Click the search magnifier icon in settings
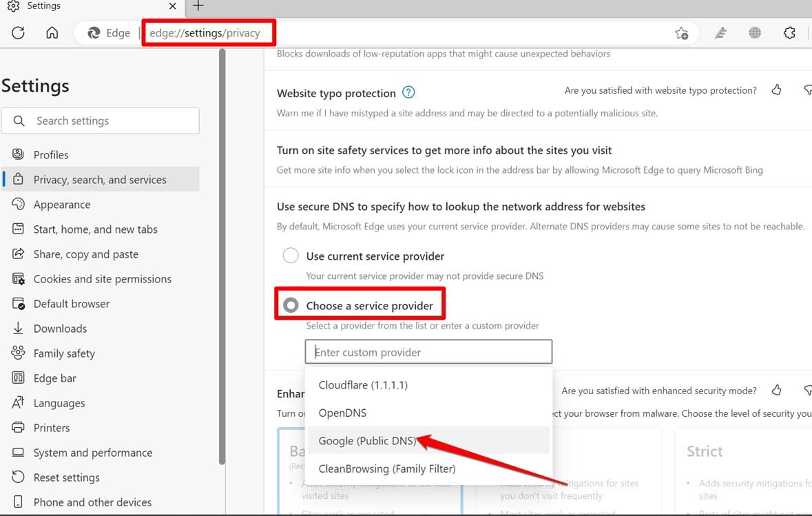Screen dimensions: 812x516 click(x=19, y=121)
